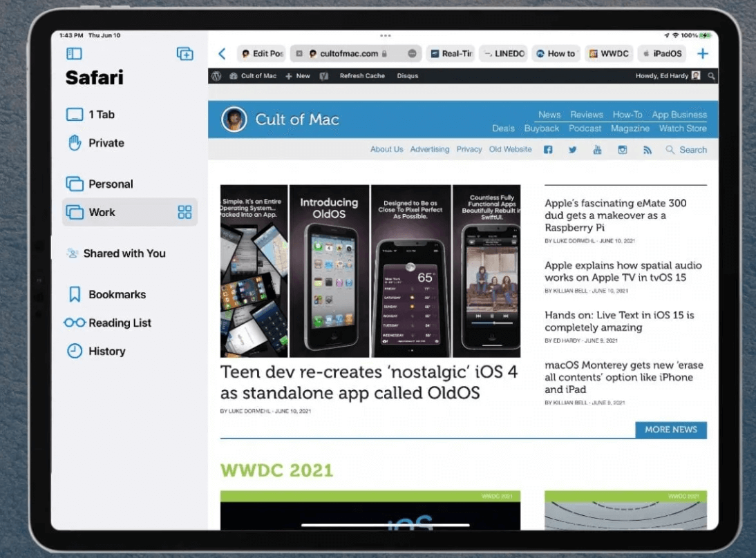Click the admin bar search magnifier
Screen dimensions: 756x558
click(710, 76)
